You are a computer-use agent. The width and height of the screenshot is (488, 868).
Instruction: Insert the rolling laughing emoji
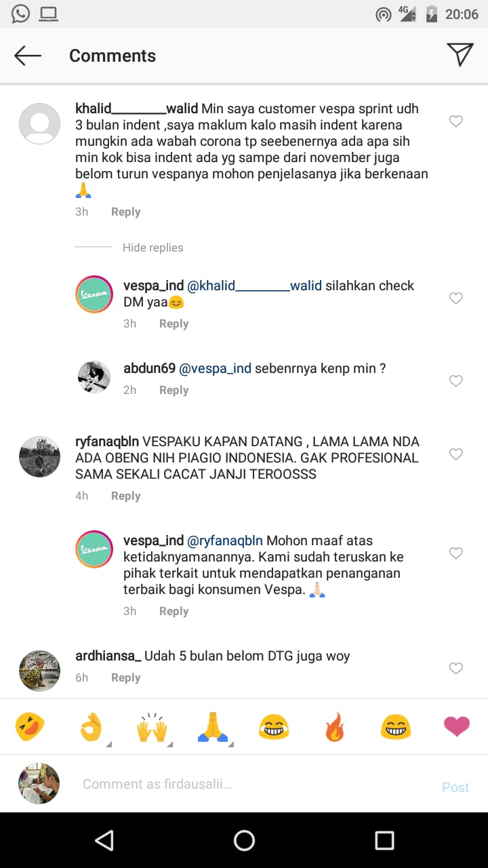click(30, 728)
